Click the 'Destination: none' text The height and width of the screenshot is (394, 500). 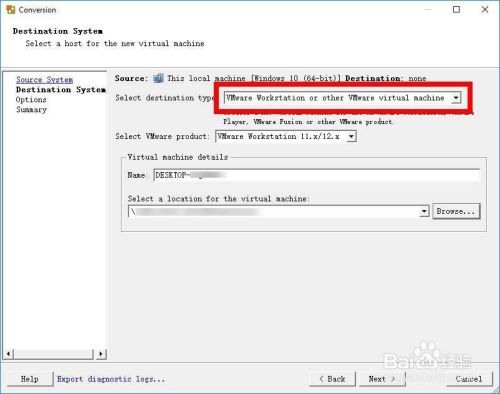[386, 78]
